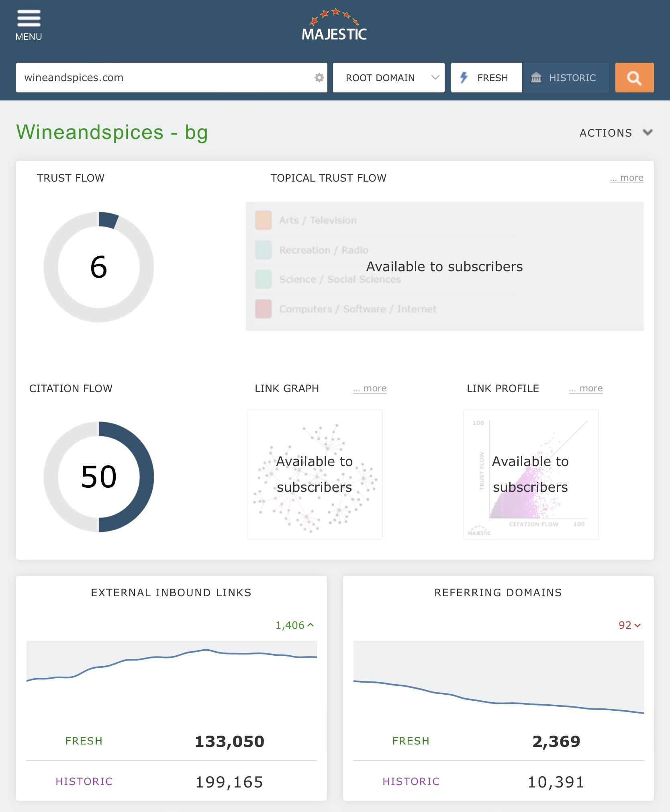Click the ACTIONS chevron arrow

point(648,132)
